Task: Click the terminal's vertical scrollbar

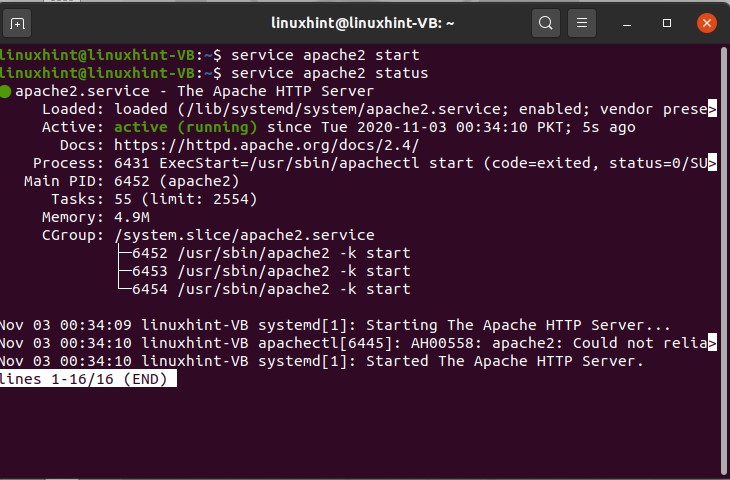Action: 725,250
